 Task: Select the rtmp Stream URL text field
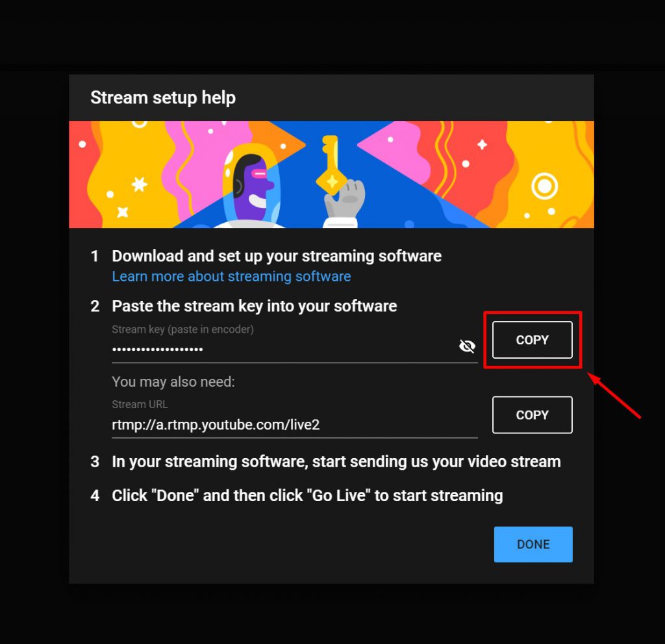tap(294, 424)
